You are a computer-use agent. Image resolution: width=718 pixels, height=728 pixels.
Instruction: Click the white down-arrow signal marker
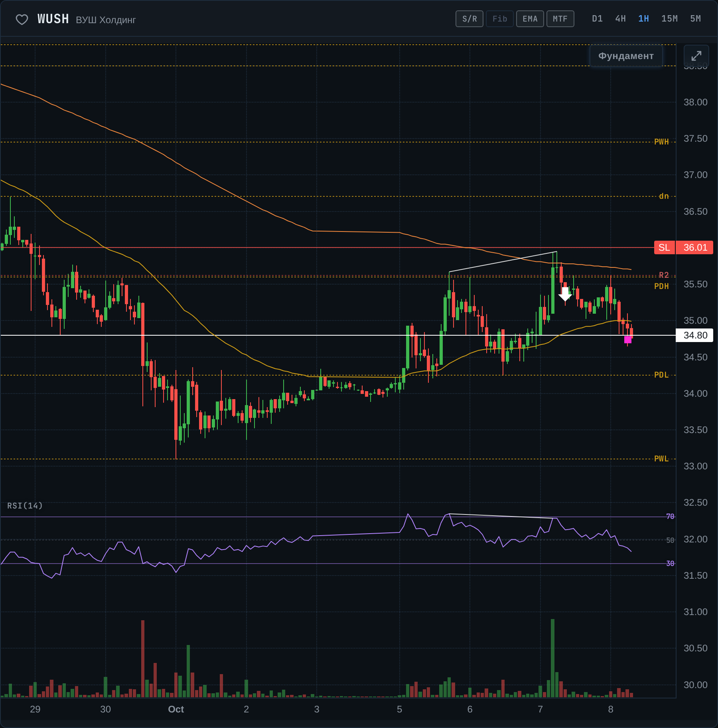(565, 294)
